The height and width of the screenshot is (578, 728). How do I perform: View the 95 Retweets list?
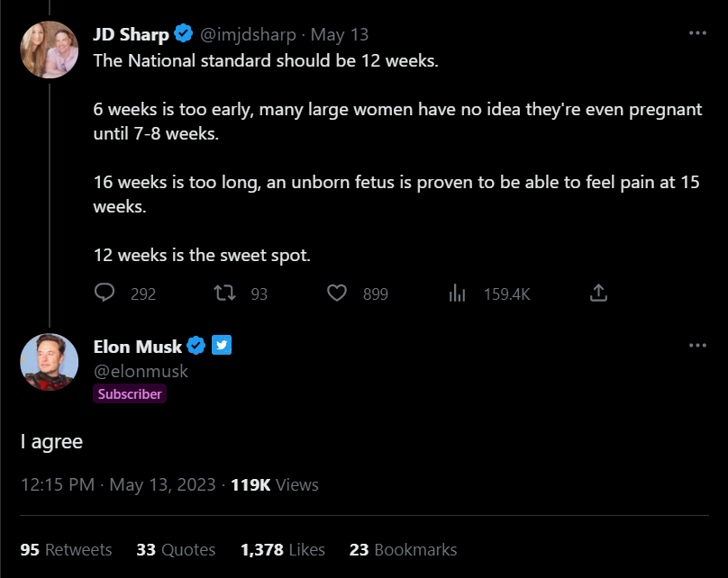[66, 549]
